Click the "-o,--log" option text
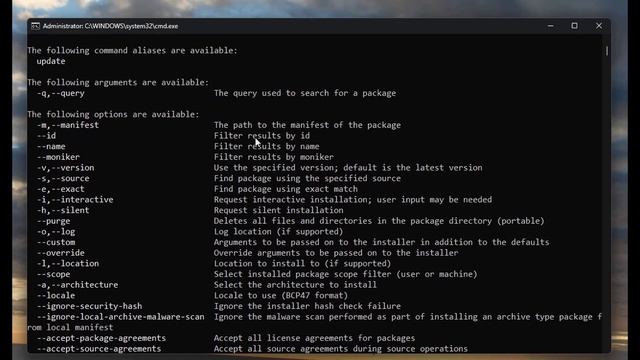 (56, 231)
